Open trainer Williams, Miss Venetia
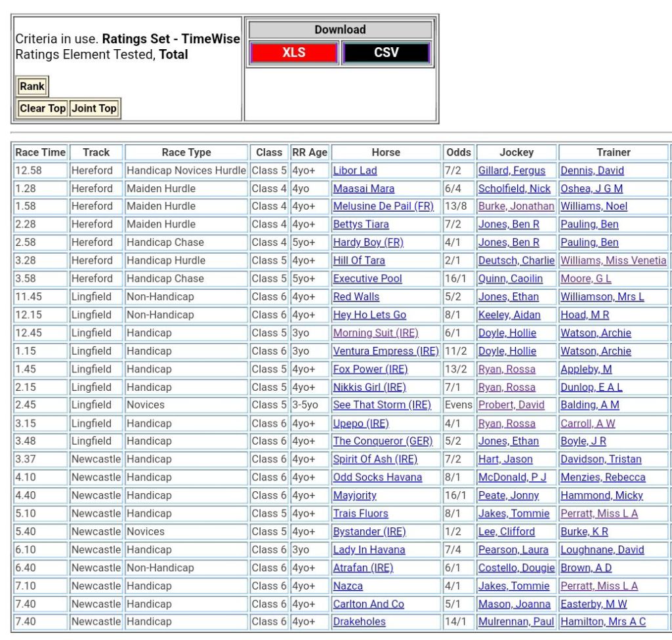 coord(613,260)
